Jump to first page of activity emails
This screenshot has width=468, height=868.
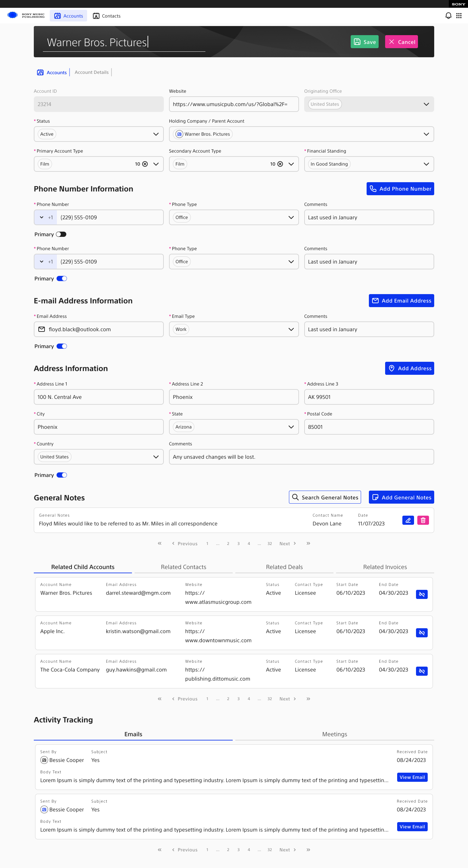point(160,849)
